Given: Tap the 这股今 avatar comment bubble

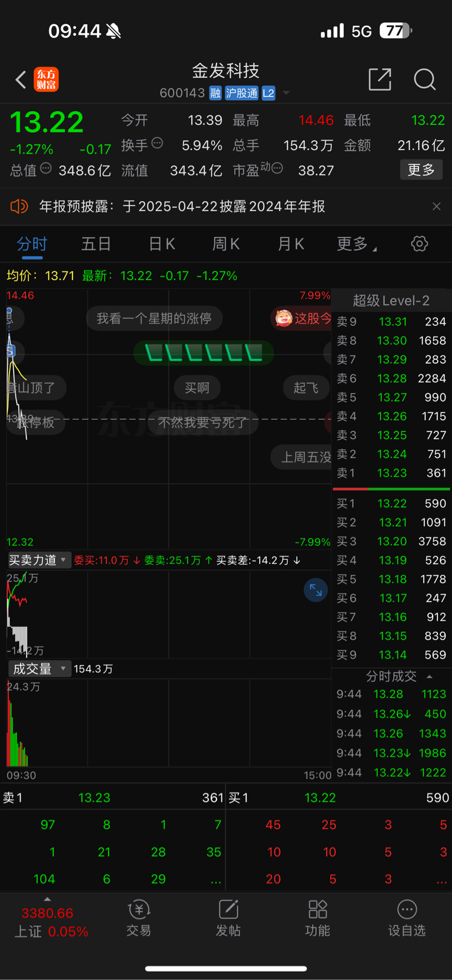Looking at the screenshot, I should [x=301, y=318].
